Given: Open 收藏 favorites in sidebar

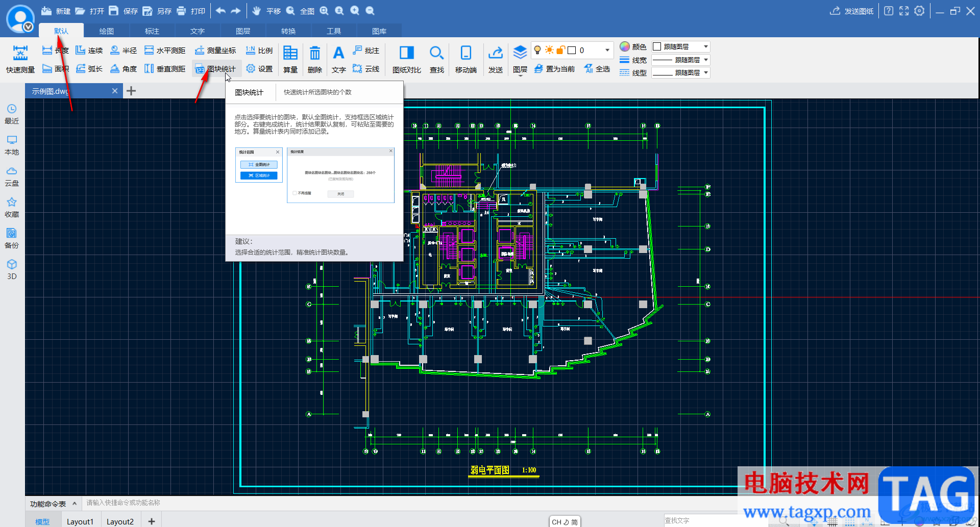Looking at the screenshot, I should pos(12,208).
